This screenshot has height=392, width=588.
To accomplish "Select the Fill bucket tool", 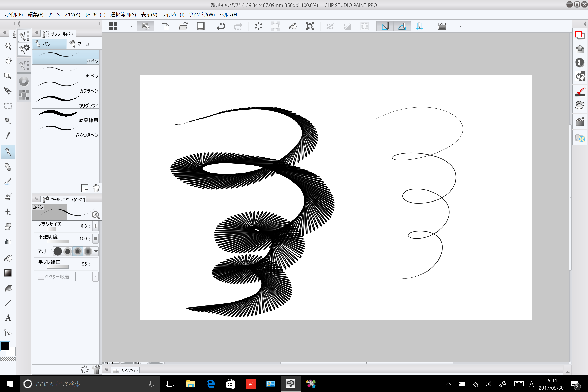I will (x=8, y=258).
